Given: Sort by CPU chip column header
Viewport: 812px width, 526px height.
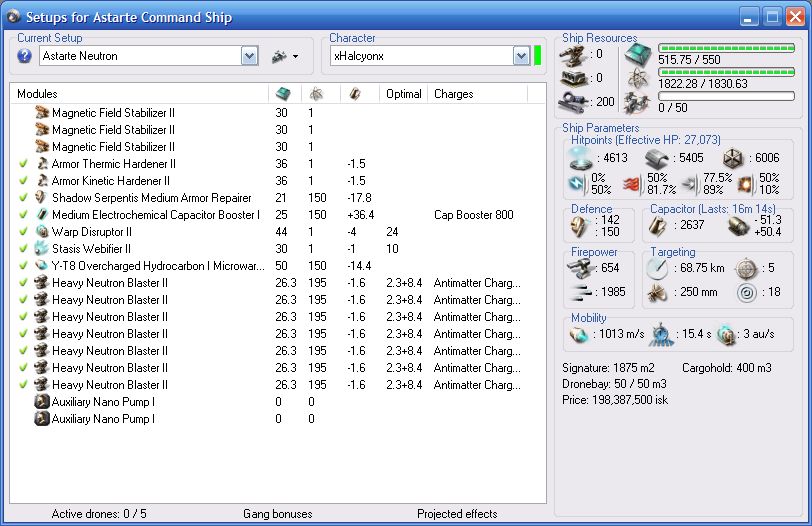Looking at the screenshot, I should (x=284, y=94).
